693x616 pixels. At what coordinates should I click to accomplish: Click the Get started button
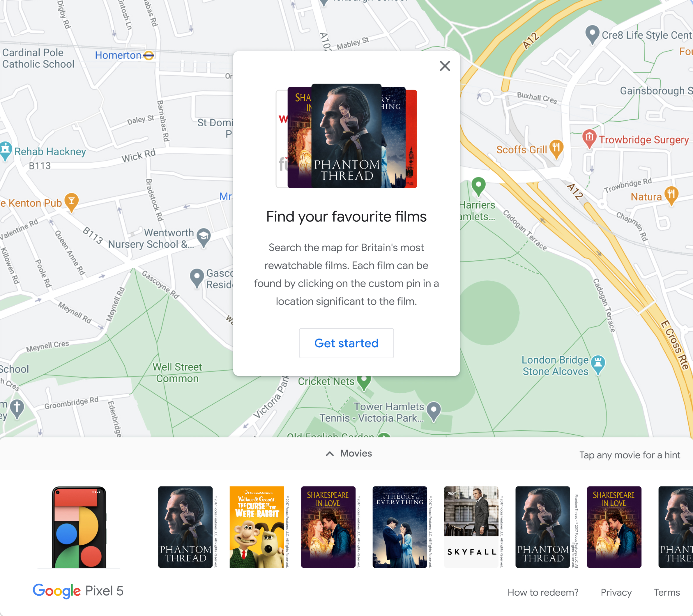(346, 343)
